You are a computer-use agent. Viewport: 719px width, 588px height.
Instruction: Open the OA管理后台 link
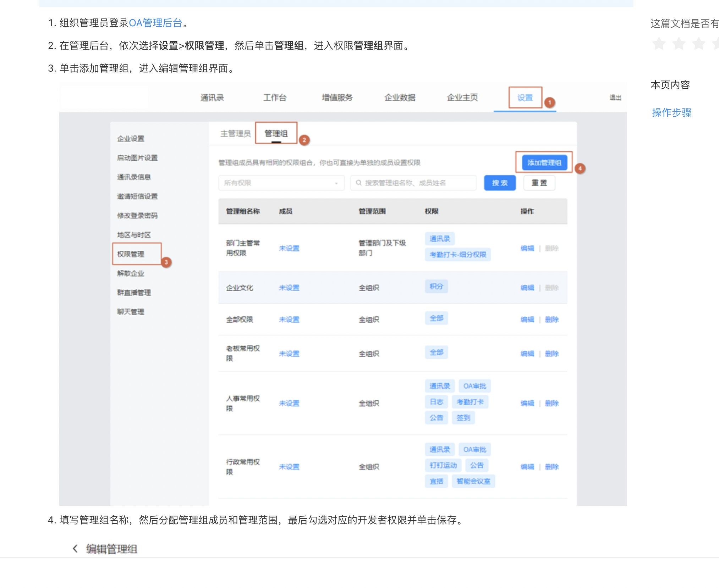(155, 23)
